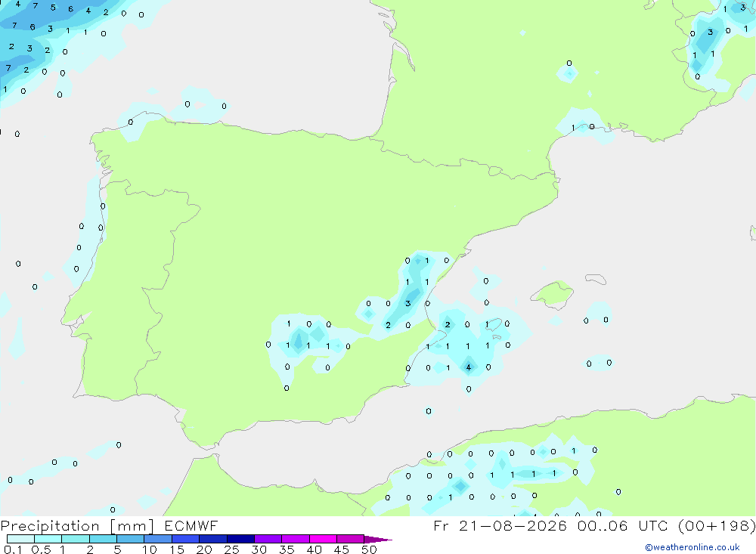Screen dimensions: 756x554
Task: Select the "10" legend scale label
Action: click(x=150, y=549)
